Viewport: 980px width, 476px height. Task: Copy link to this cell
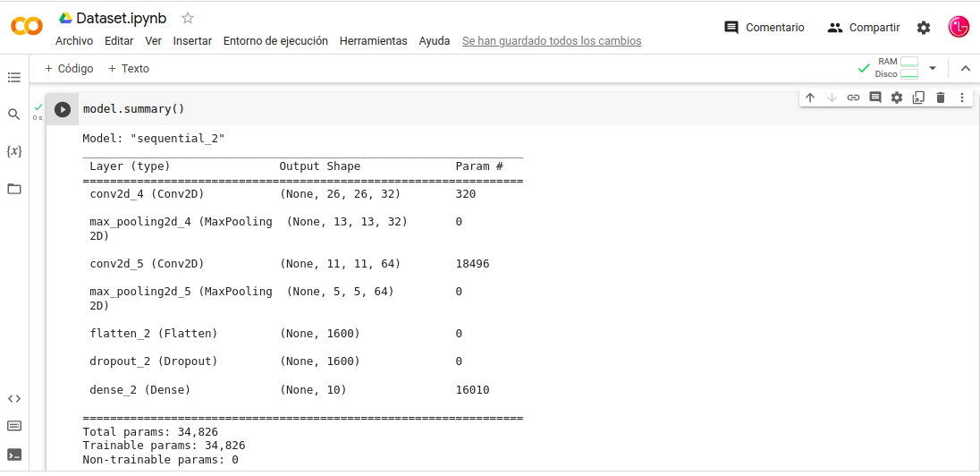(x=853, y=98)
